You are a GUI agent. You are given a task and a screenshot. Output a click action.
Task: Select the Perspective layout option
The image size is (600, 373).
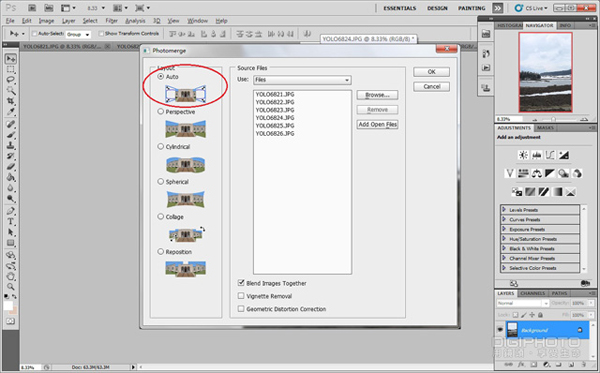(160, 112)
